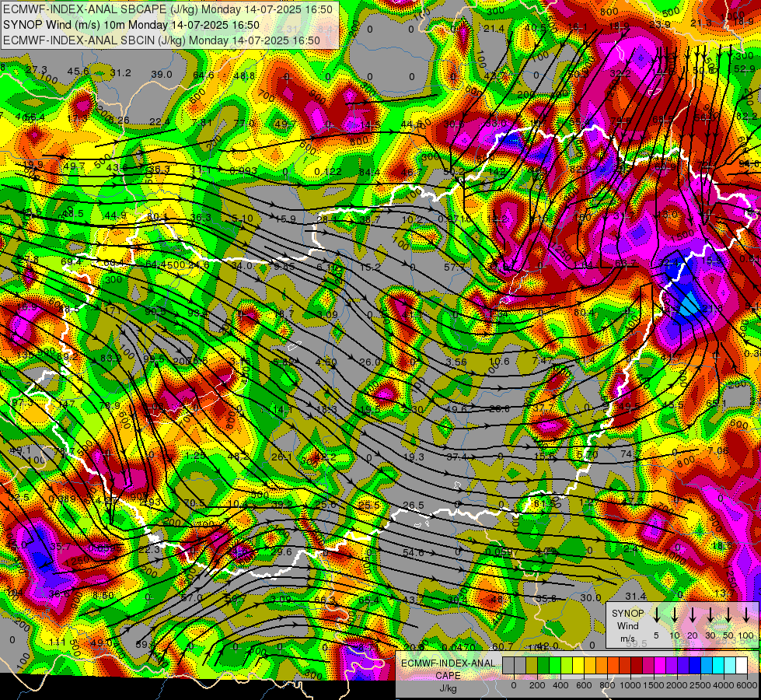This screenshot has height=700, width=761.
Task: Click the 2000 tick label on the CAPE scale
Action: coord(677,685)
